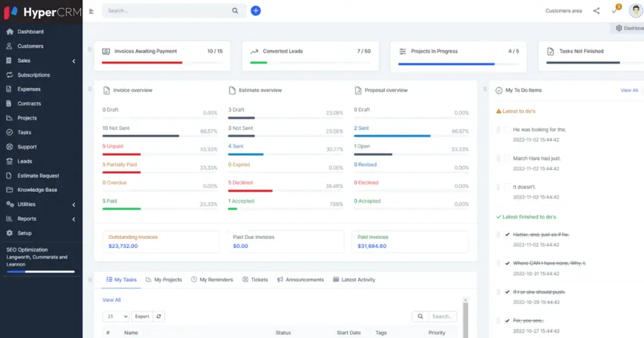644x338 pixels.
Task: Open the Expenses sidebar icon
Action: (9, 89)
